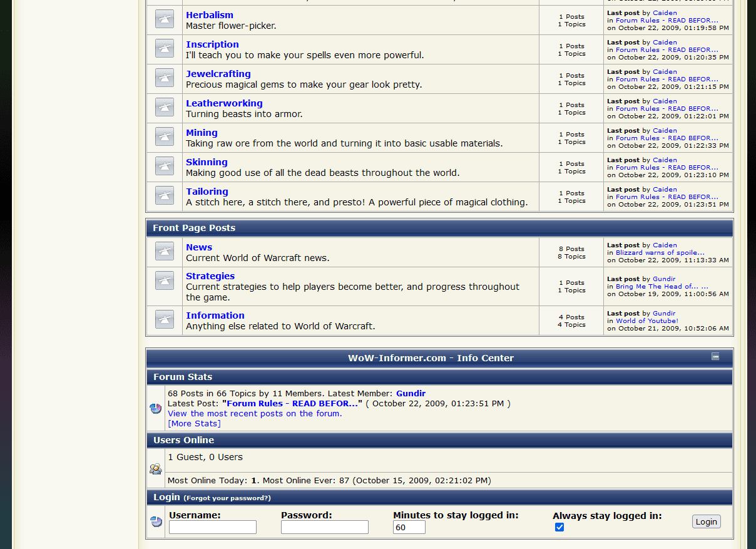View the most recent posts link
756x549 pixels.
tap(255, 414)
